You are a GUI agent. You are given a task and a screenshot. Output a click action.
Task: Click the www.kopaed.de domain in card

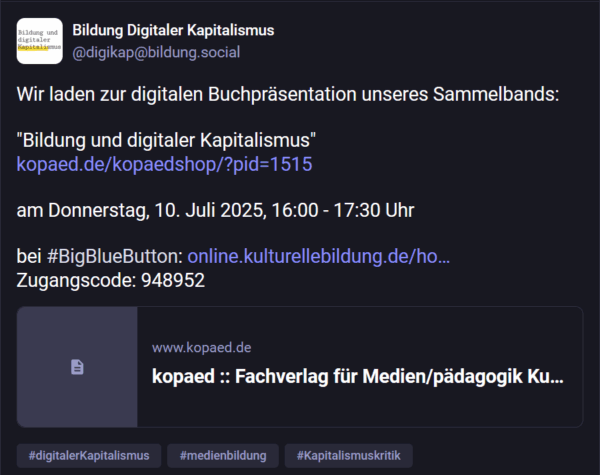click(201, 347)
